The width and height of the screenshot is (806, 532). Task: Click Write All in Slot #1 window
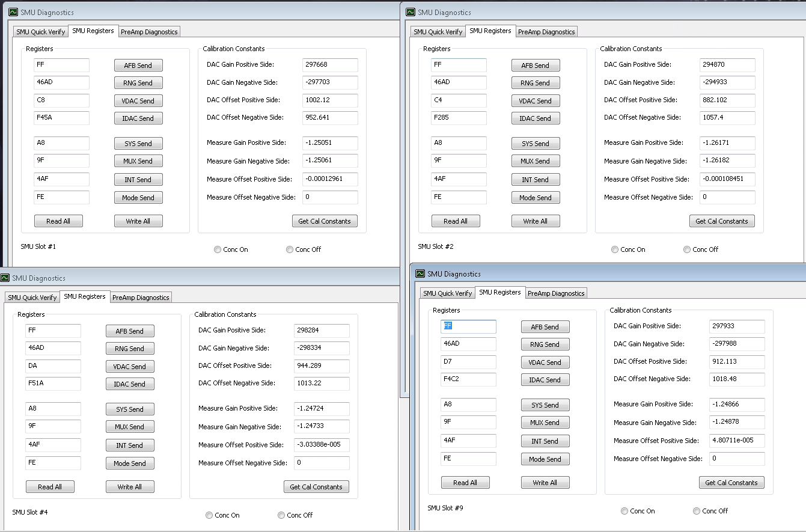pos(138,221)
